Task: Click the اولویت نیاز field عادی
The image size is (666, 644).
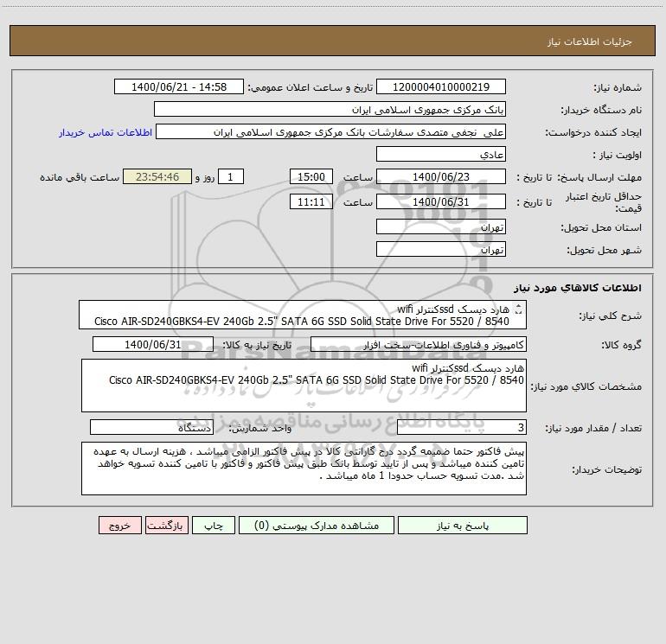Action: point(441,154)
